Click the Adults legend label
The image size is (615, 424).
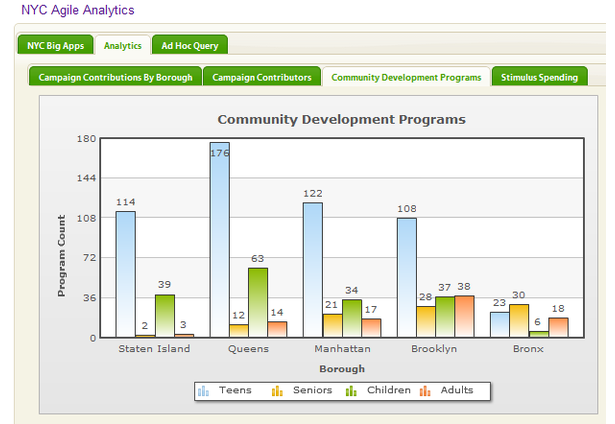tap(457, 390)
